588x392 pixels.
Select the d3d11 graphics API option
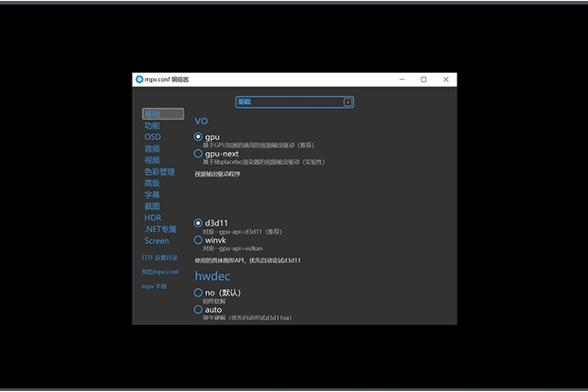pyautogui.click(x=198, y=223)
